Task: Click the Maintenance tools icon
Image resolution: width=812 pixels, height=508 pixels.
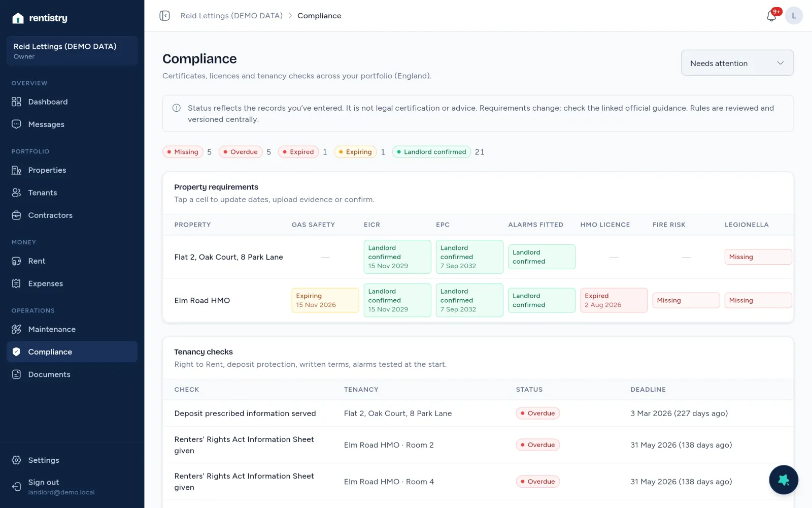Action: (x=16, y=329)
